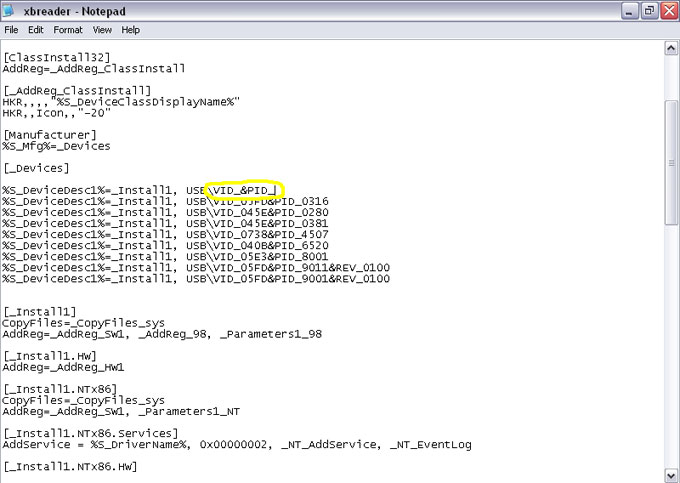The image size is (680, 483).
Task: Minimize the xbreader Notepad window
Action: 629,11
